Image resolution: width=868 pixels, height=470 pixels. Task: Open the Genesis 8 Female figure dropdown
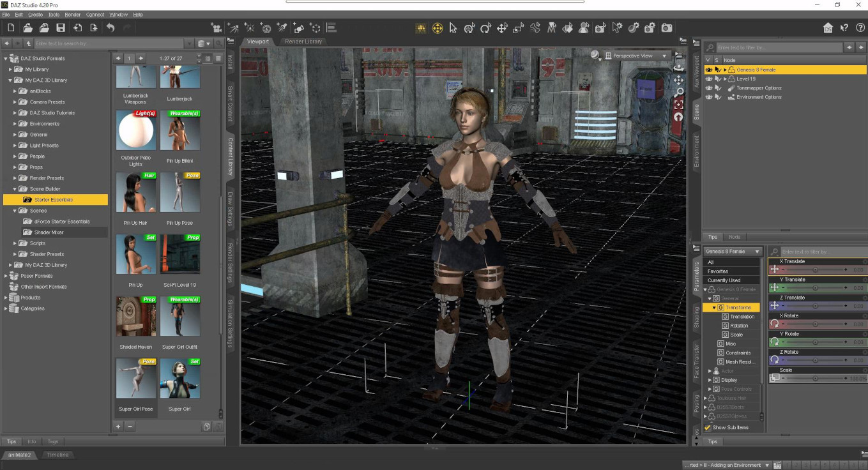731,252
